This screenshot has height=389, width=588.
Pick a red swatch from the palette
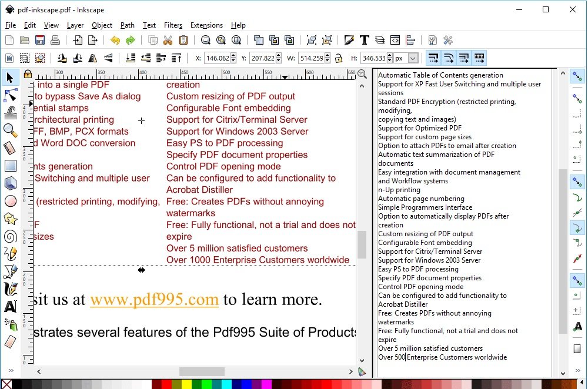coord(167,385)
